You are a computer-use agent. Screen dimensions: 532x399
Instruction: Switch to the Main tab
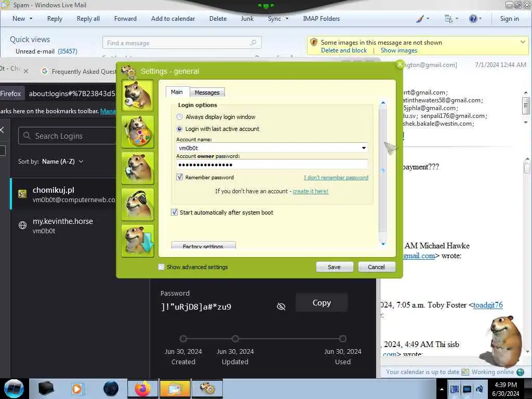coord(177,92)
